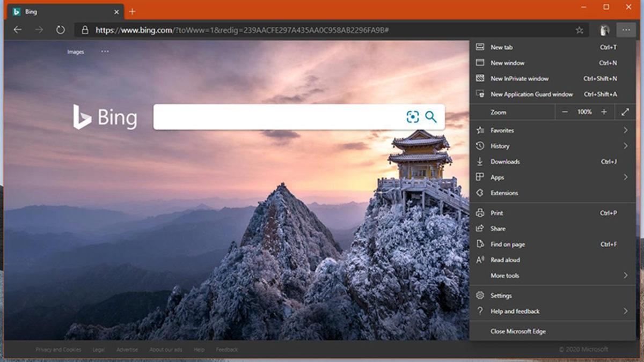Viewport: 644px width, 362px height.
Task: Open a New InPrivate window
Action: coord(518,78)
